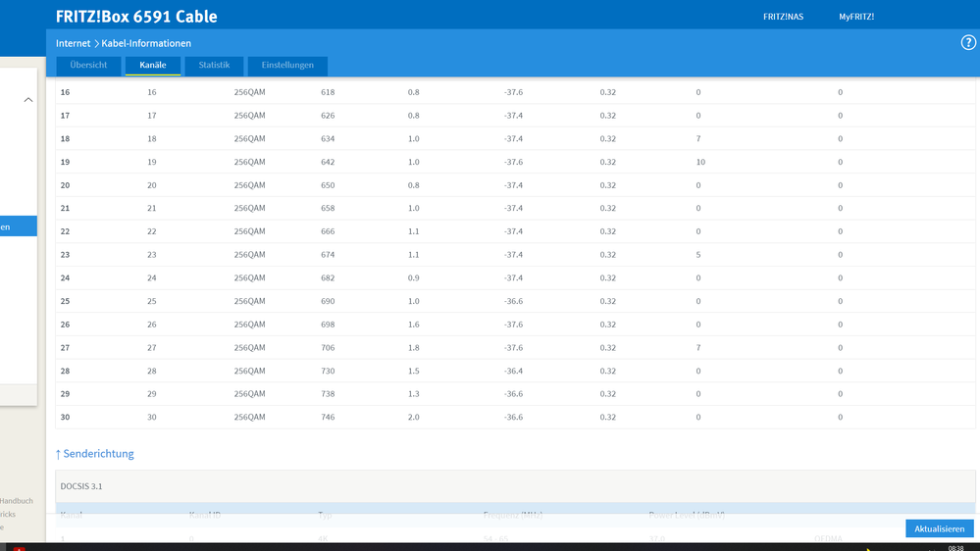Screen dimensions: 980x551
Task: Click 256QAM modulation in row 16
Action: pyautogui.click(x=249, y=92)
